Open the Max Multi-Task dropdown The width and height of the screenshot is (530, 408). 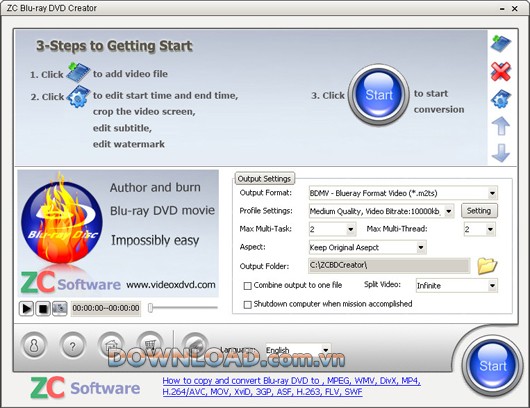[332, 229]
